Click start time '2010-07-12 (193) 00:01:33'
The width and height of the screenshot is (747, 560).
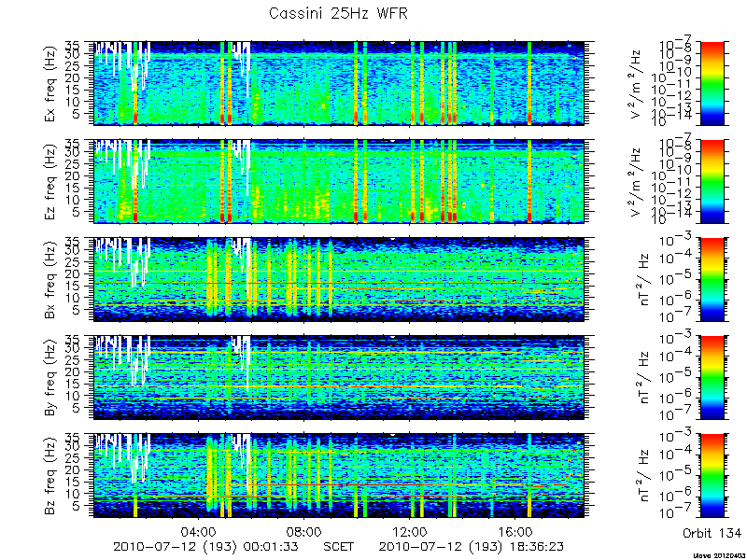click(x=205, y=546)
